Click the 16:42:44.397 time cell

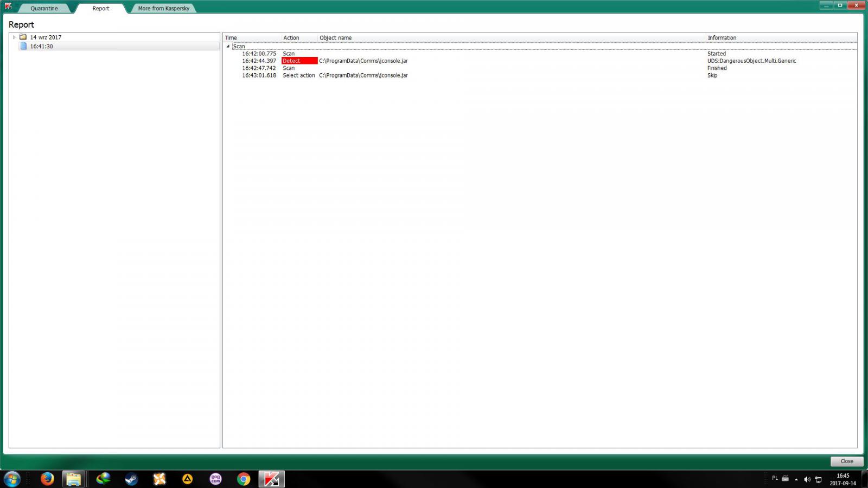coord(259,61)
